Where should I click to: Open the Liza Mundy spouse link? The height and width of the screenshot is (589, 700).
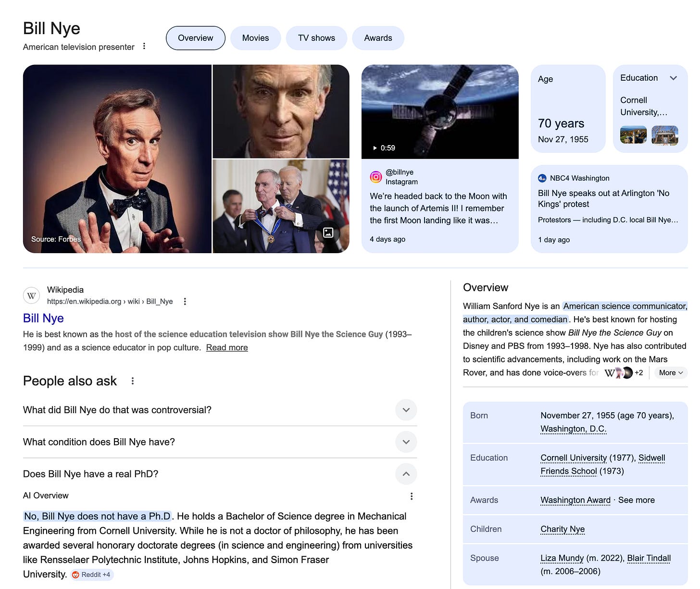tap(562, 558)
